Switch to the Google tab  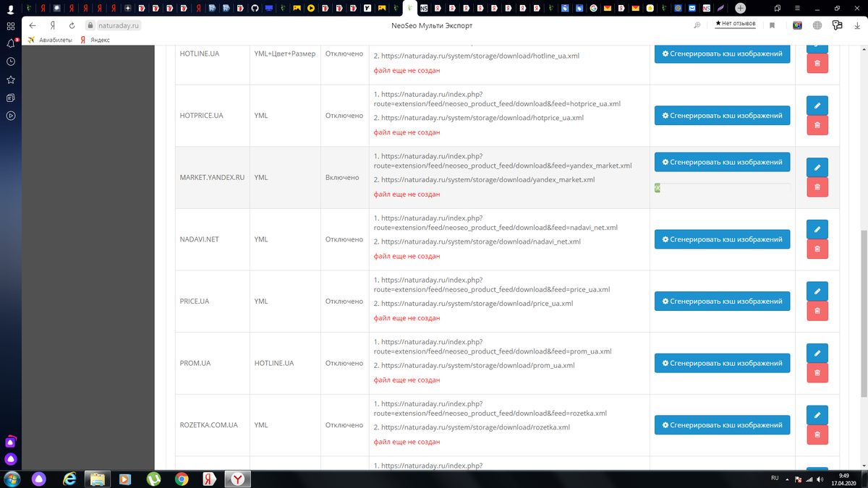(x=593, y=8)
